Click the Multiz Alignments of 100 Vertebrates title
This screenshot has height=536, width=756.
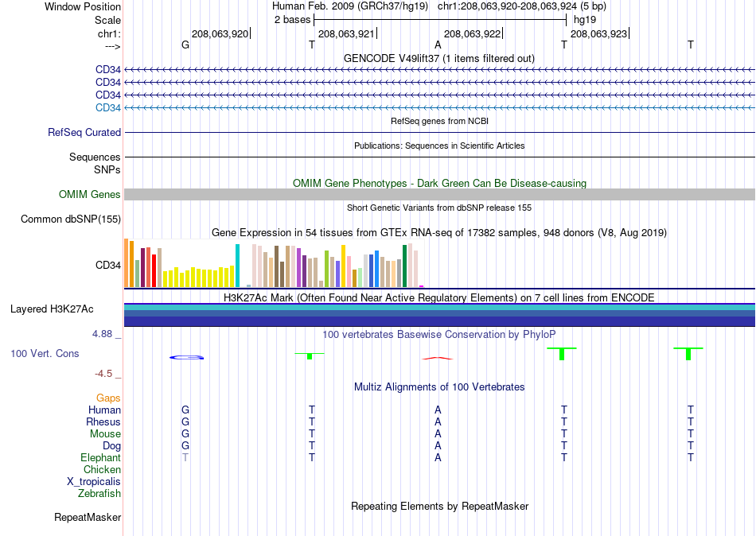pyautogui.click(x=439, y=386)
